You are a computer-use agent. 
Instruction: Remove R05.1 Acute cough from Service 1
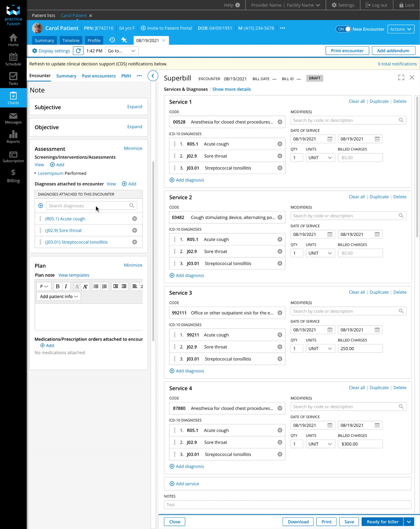pos(280,144)
